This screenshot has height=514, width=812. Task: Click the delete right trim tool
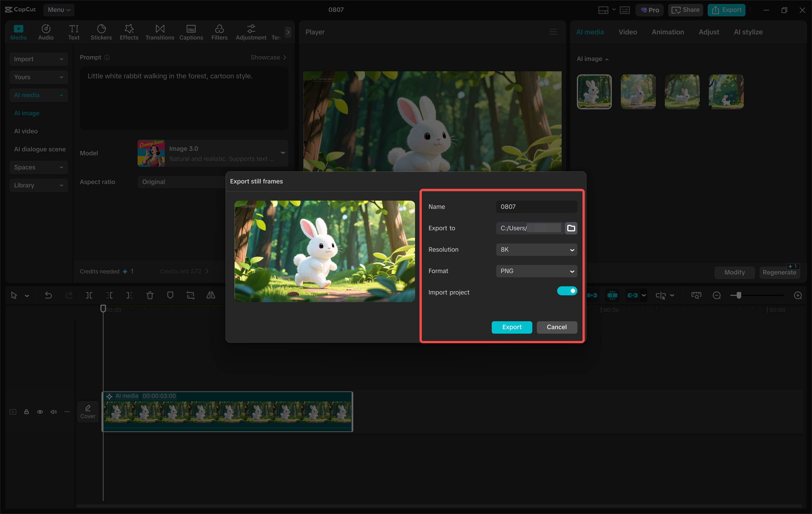[129, 295]
